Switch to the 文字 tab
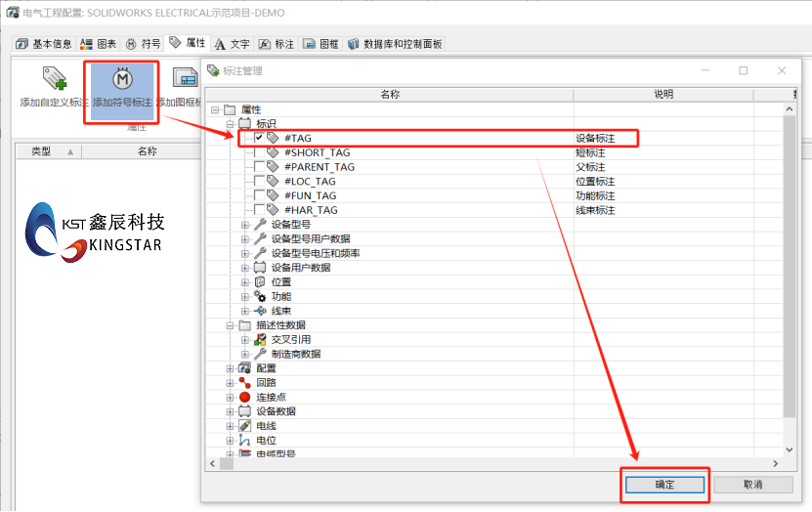 [233, 44]
